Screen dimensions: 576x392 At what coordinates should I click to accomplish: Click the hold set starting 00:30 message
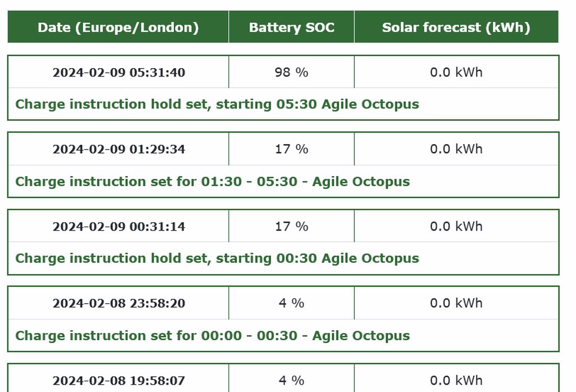tap(217, 259)
